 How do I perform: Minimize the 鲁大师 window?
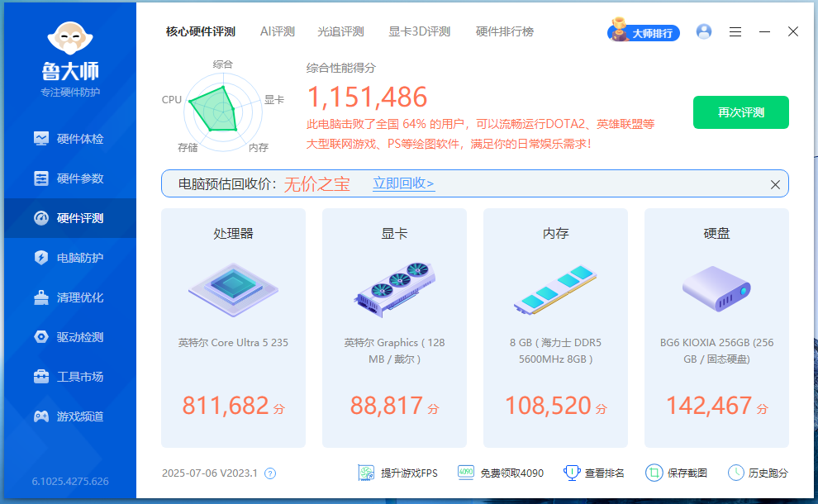764,32
